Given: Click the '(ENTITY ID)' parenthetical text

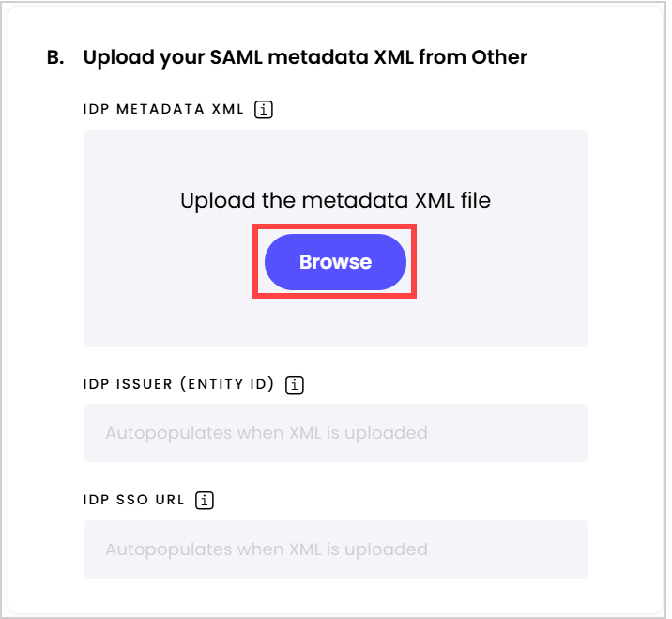Looking at the screenshot, I should point(227,384).
